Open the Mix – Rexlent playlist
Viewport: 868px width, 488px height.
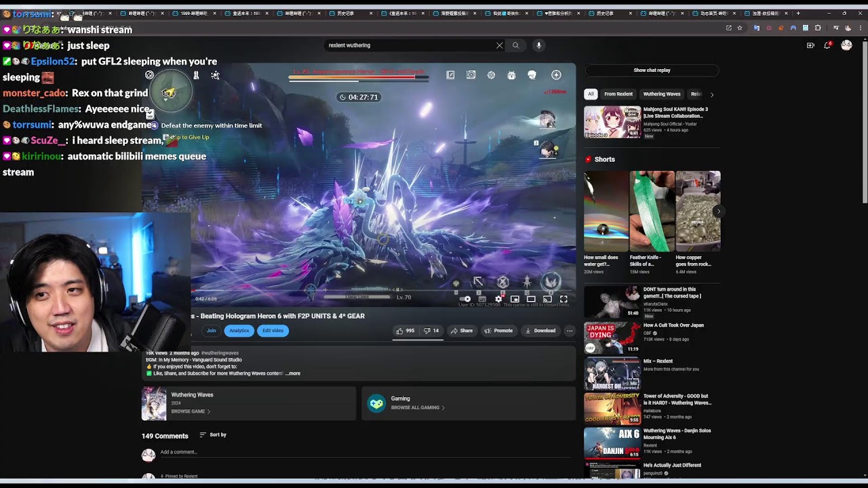(612, 373)
